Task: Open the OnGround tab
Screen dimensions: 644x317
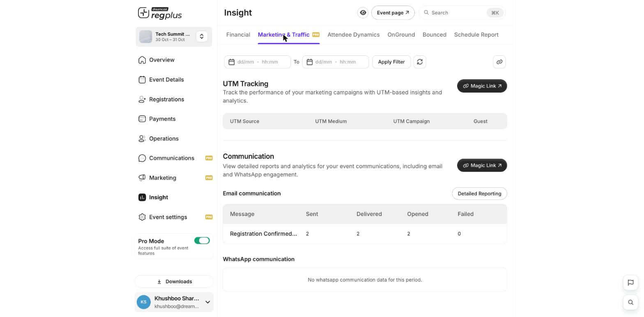Action: (x=401, y=35)
